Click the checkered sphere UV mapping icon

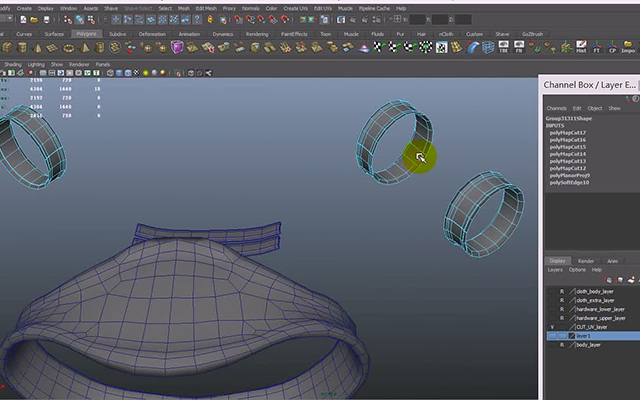tap(426, 47)
